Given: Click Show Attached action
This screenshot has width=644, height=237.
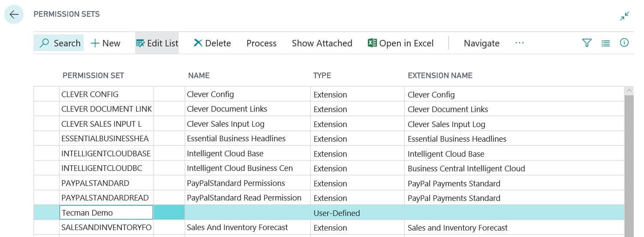Looking at the screenshot, I should coord(322,43).
